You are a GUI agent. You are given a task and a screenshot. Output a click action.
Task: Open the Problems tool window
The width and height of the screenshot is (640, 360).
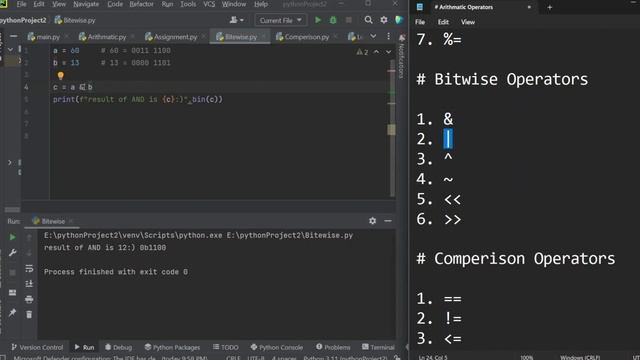point(333,347)
